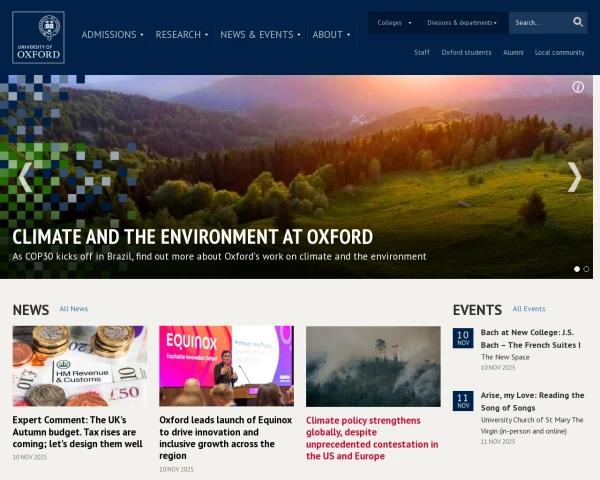Select the second carousel dot
The width and height of the screenshot is (600, 480).
pyautogui.click(x=586, y=269)
